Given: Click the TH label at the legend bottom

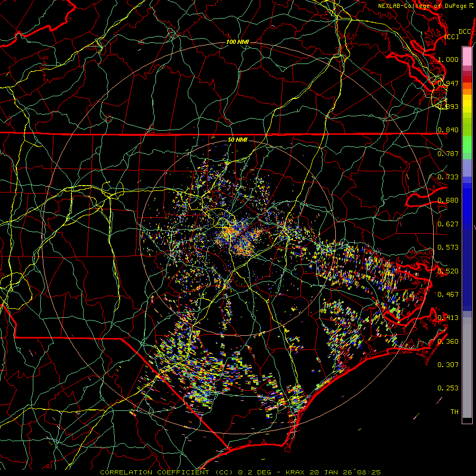Looking at the screenshot, I should [x=454, y=411].
